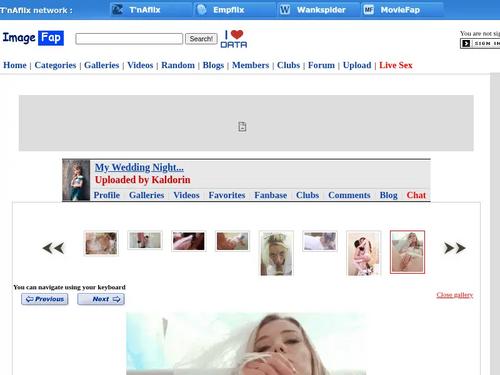Viewport: 500px width, 375px height.
Task: Open the TnAflix tab label
Action: (145, 10)
